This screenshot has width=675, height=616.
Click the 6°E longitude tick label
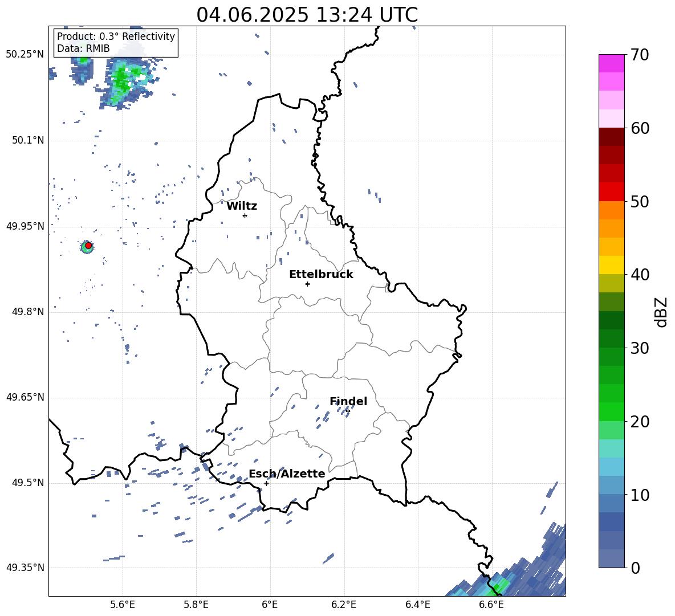pos(270,605)
